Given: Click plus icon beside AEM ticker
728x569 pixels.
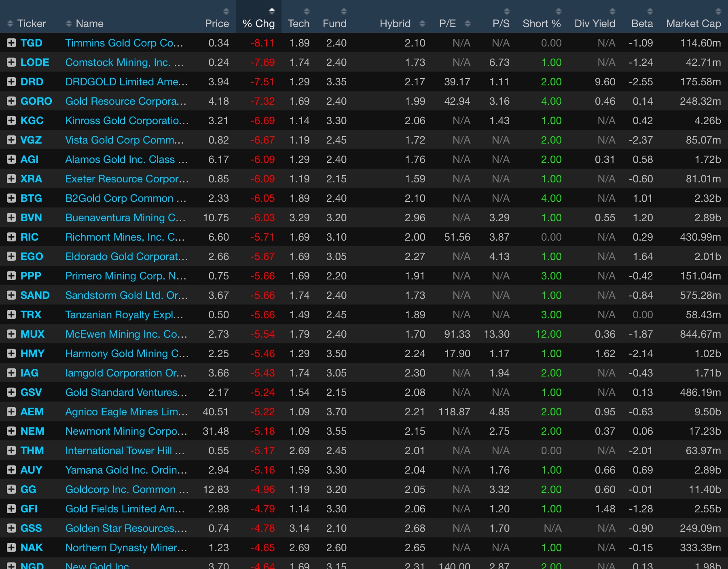Looking at the screenshot, I should coord(11,412).
